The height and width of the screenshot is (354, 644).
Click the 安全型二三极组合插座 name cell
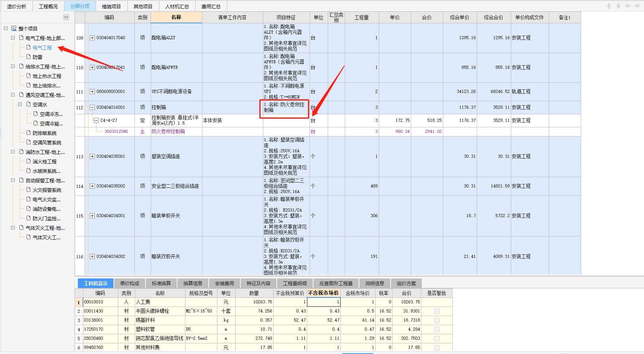point(176,186)
